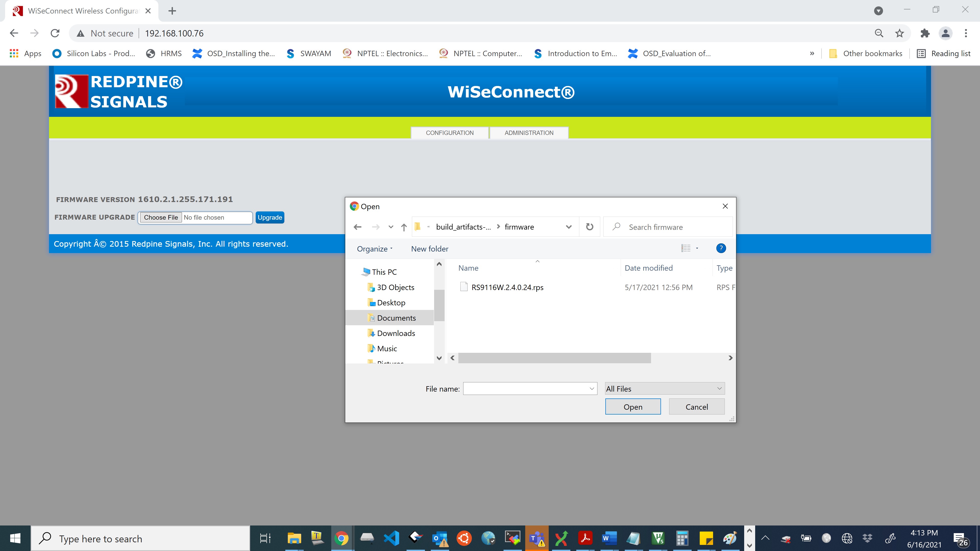Click the horizontal scrollbar in file list

point(554,358)
